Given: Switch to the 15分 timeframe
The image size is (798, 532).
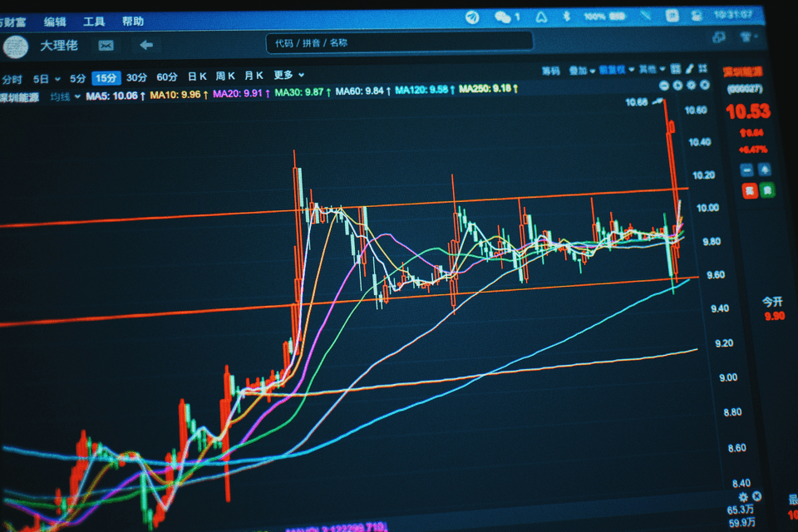Looking at the screenshot, I should point(106,78).
